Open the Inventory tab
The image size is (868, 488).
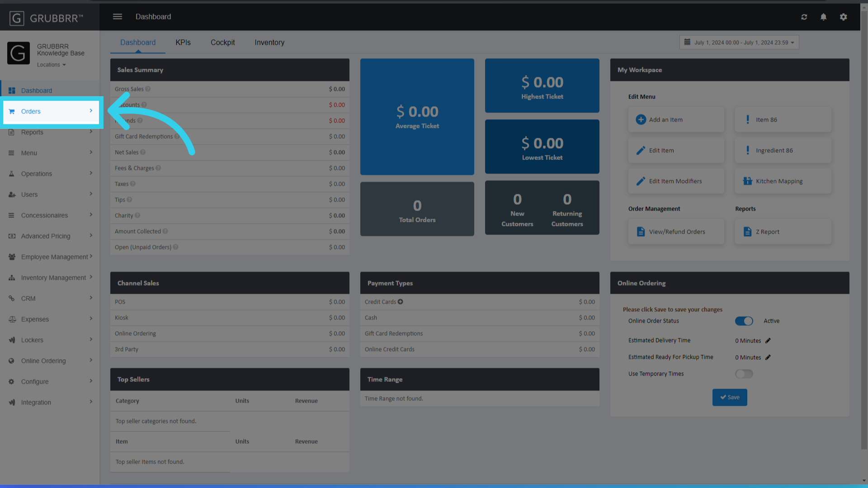pos(269,42)
